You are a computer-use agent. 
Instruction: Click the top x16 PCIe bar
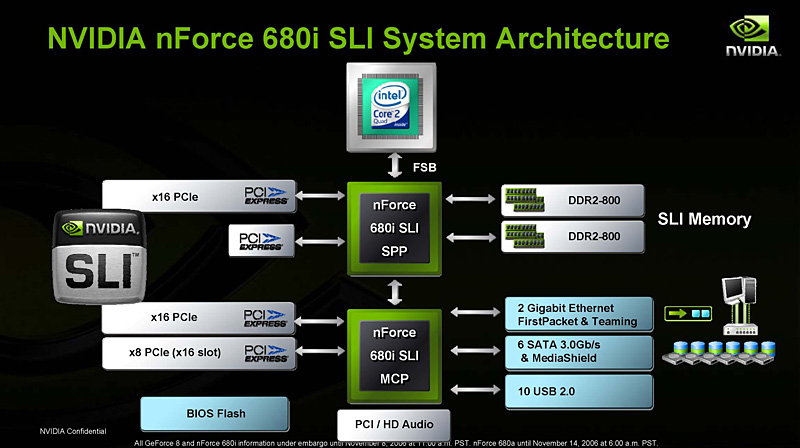[199, 196]
